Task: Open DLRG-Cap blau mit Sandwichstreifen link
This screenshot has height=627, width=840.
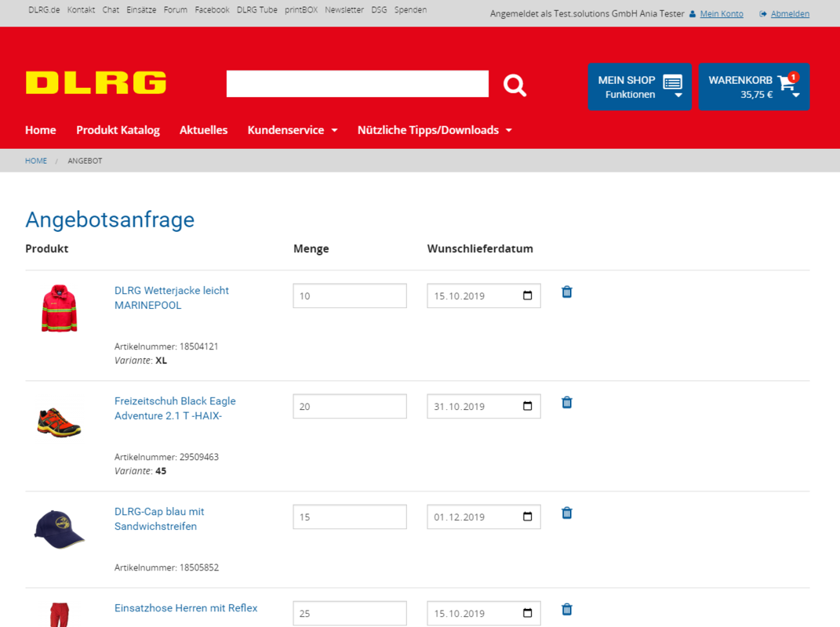Action: click(159, 519)
